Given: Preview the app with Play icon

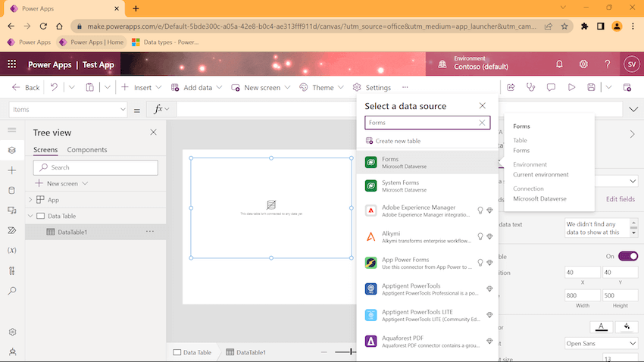Looking at the screenshot, I should (x=571, y=87).
